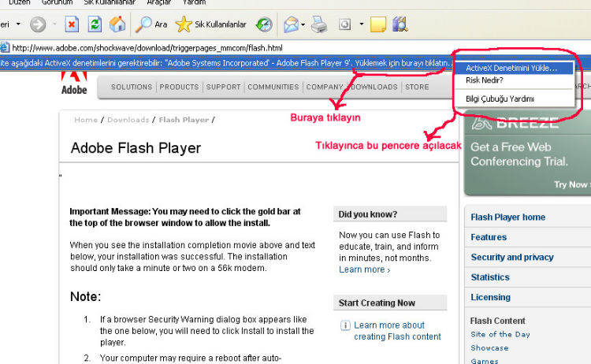
Task: Open the Statistics sidebar link
Action: tap(490, 277)
